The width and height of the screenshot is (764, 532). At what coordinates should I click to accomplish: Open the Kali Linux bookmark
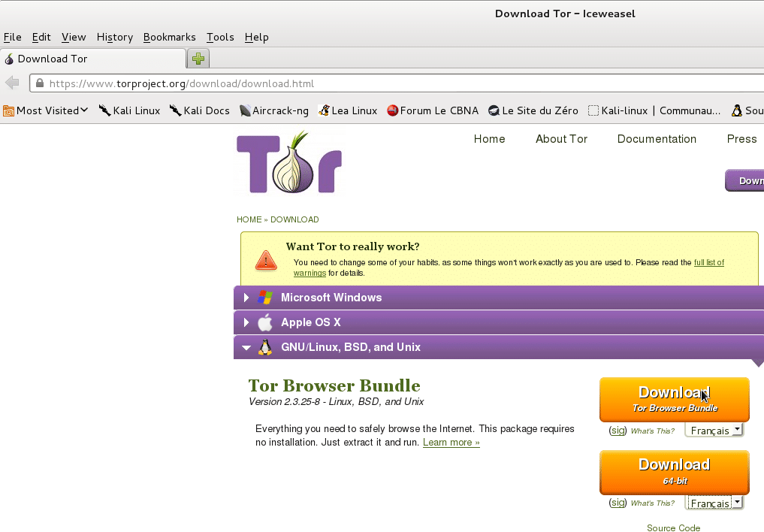click(130, 110)
